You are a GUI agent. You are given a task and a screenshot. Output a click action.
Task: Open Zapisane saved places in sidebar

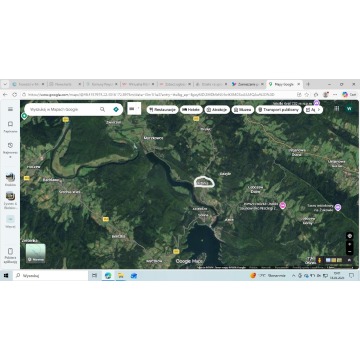[x=10, y=127]
